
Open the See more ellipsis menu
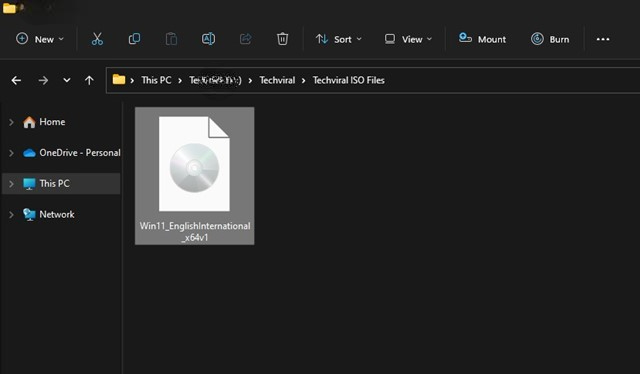click(603, 39)
